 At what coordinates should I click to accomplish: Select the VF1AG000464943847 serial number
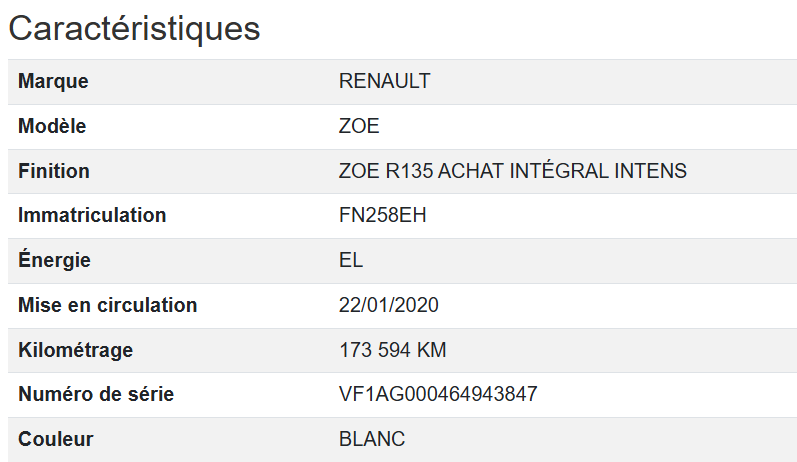point(438,394)
